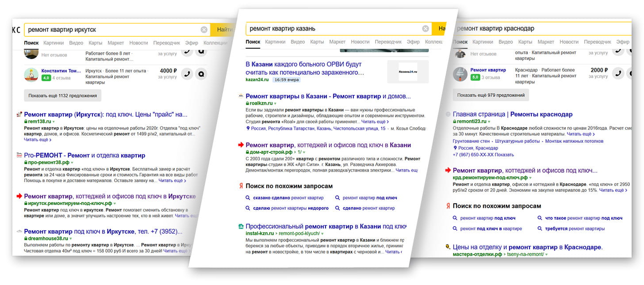Open the 'Грунтование стен' sublink
This screenshot has height=285, width=644.
pos(472,141)
